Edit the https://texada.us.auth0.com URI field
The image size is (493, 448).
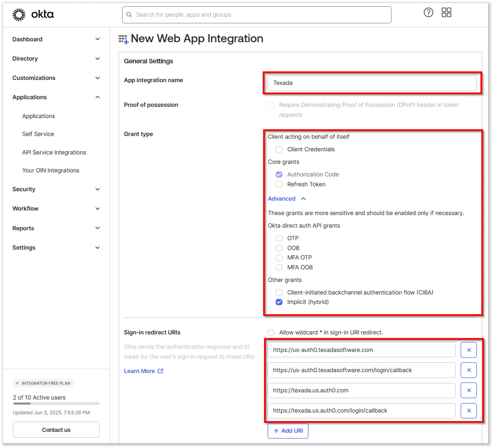pos(361,390)
